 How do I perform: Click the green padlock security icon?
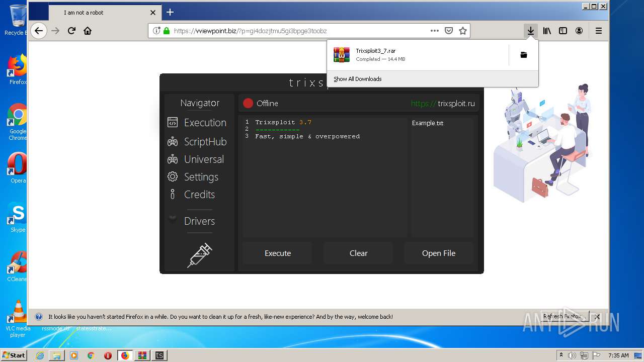[166, 31]
